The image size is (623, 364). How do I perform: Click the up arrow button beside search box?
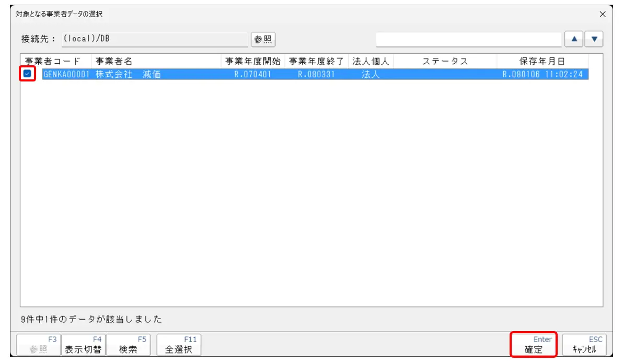tap(573, 39)
